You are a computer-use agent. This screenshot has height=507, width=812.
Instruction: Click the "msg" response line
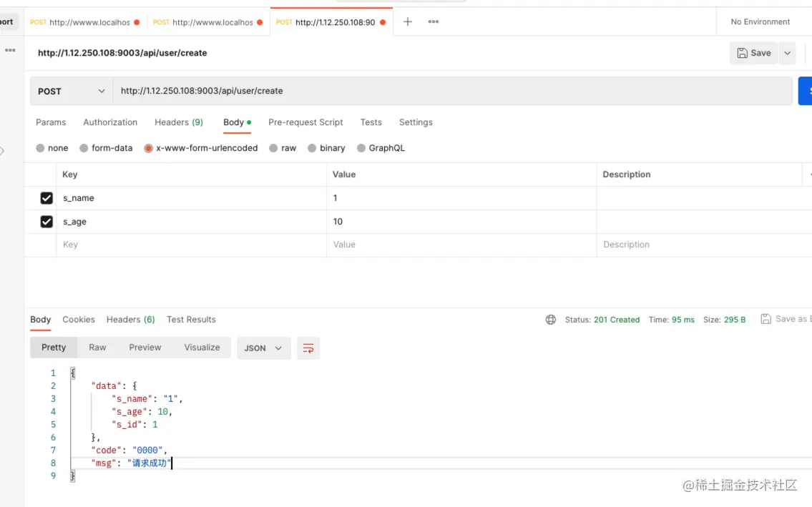pyautogui.click(x=131, y=463)
